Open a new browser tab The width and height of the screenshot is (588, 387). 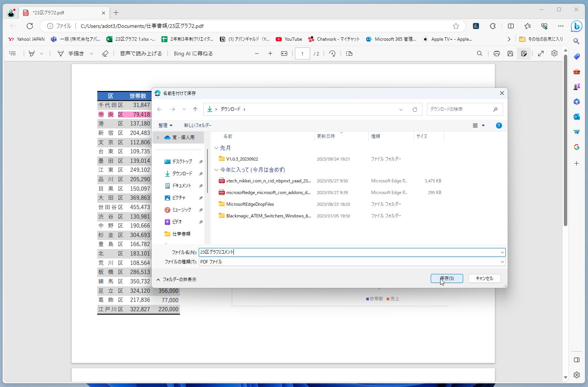(116, 13)
